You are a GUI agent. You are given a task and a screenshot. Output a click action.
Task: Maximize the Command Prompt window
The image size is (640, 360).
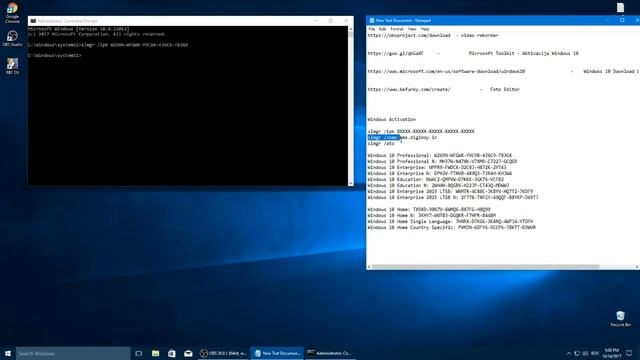click(x=331, y=21)
